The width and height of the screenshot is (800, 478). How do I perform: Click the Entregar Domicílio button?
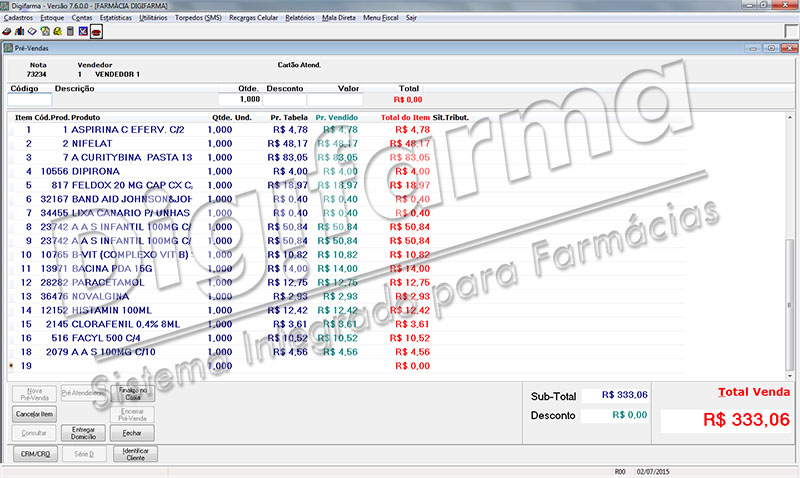(x=83, y=433)
